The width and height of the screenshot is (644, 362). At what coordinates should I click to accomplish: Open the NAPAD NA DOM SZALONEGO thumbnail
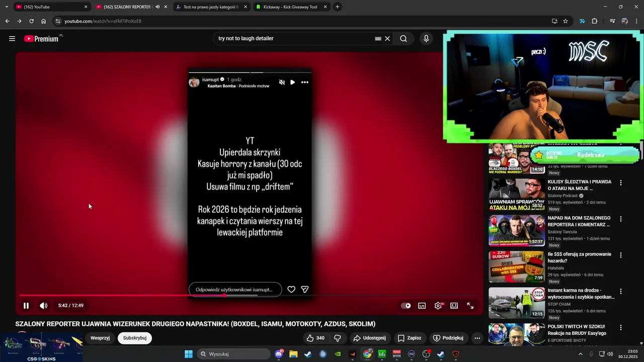[x=517, y=231]
